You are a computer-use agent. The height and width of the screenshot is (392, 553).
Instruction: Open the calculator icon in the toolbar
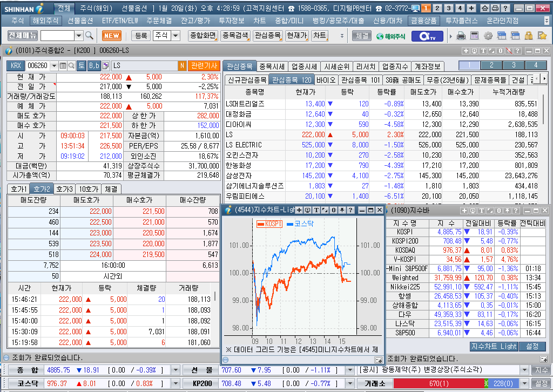click(x=474, y=36)
